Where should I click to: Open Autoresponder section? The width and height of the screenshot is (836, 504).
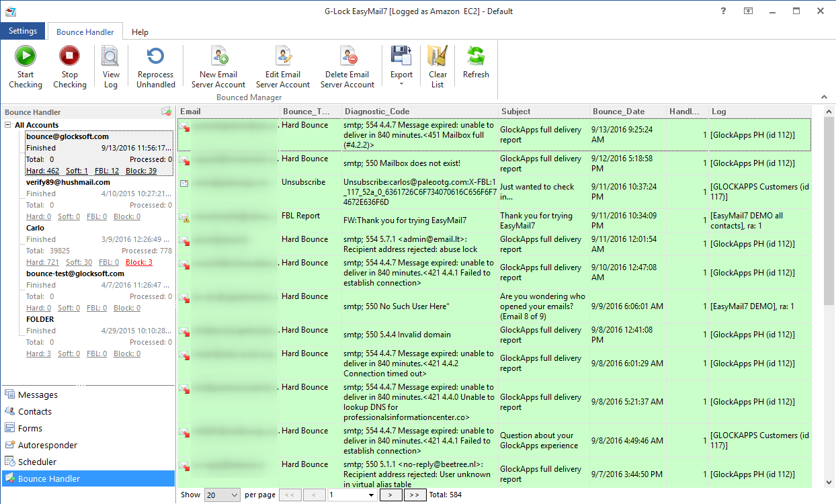(87, 445)
